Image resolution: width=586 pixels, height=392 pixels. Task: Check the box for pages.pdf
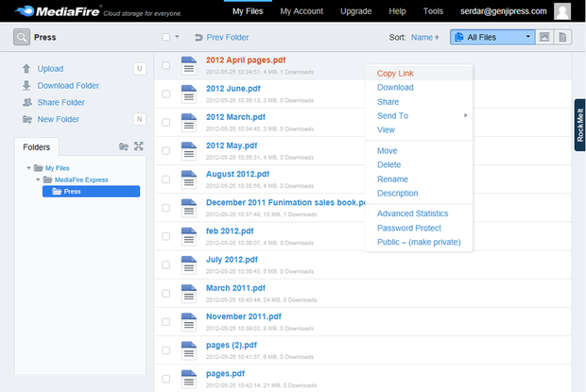(x=166, y=379)
